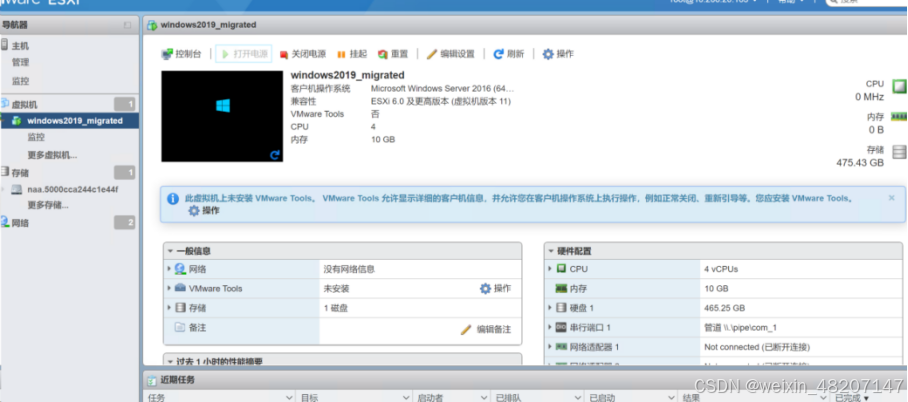Collapse the 过去 1 小时的性能摘要 panel
Image resolution: width=908 pixels, height=402 pixels.
click(x=170, y=361)
